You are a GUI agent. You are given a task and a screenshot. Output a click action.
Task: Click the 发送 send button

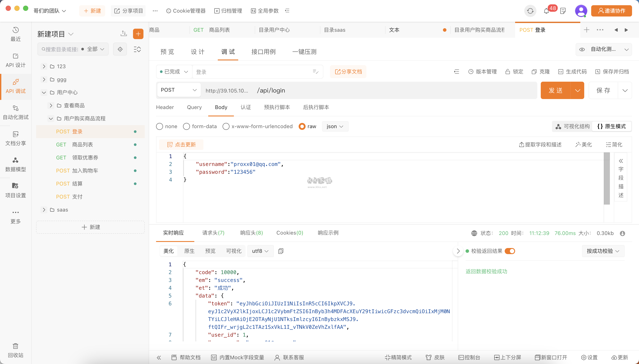click(x=556, y=90)
